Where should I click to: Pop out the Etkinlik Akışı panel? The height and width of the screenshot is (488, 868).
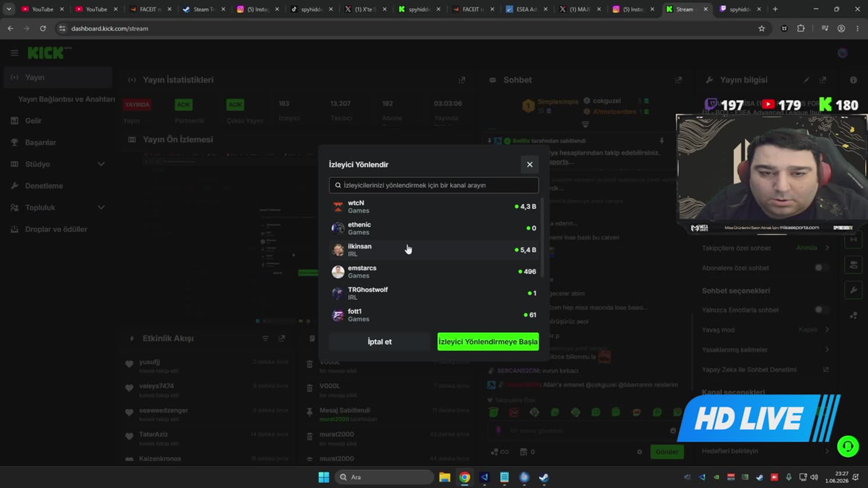pyautogui.click(x=281, y=339)
